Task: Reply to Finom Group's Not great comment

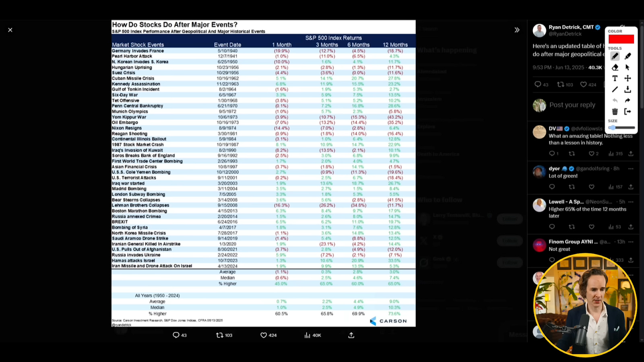Action: click(552, 260)
